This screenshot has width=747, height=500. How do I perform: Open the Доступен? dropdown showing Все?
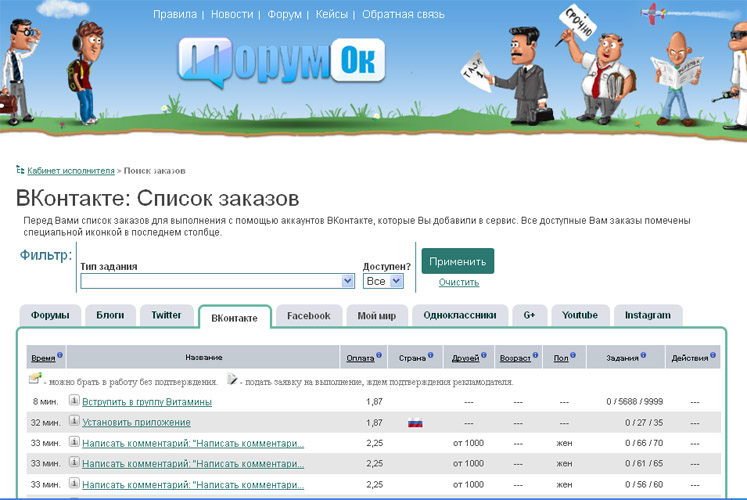point(383,281)
